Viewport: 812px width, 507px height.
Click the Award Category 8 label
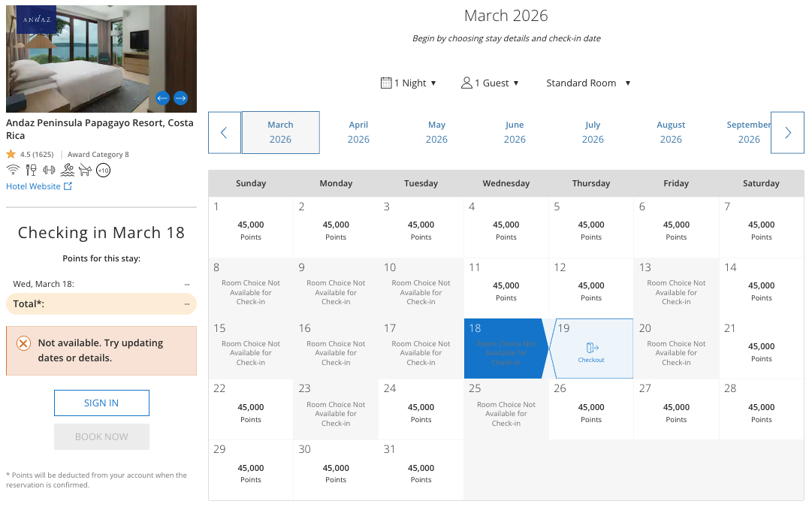98,154
